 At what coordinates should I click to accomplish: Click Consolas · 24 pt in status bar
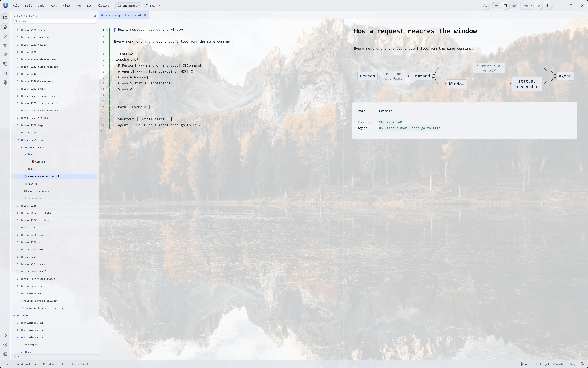565,364
